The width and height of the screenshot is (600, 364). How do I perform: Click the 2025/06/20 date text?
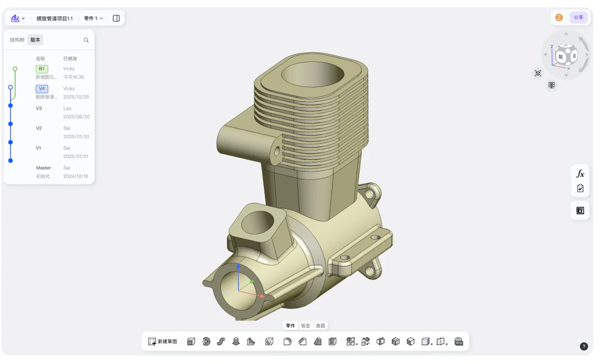coord(77,117)
